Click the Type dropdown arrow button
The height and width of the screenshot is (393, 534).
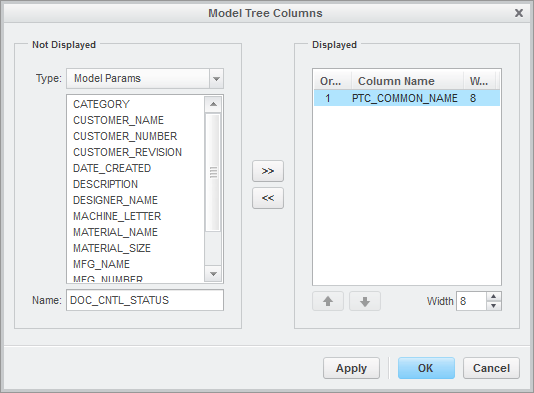pyautogui.click(x=216, y=78)
